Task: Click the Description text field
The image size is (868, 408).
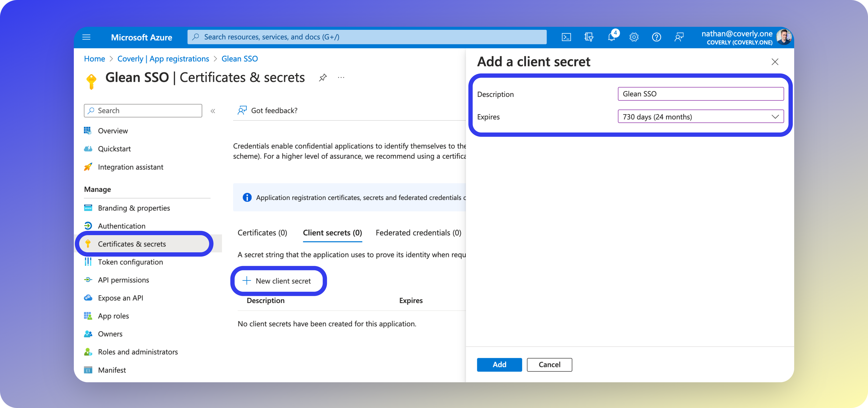Action: pyautogui.click(x=700, y=94)
